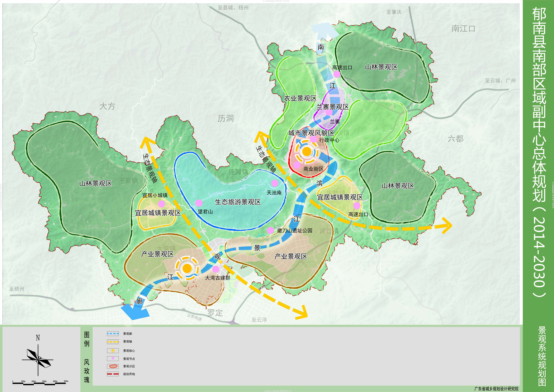This screenshot has height=392, width=554.
Task: Click the 景观节点 pink dot legend symbol
Action: tap(113, 358)
